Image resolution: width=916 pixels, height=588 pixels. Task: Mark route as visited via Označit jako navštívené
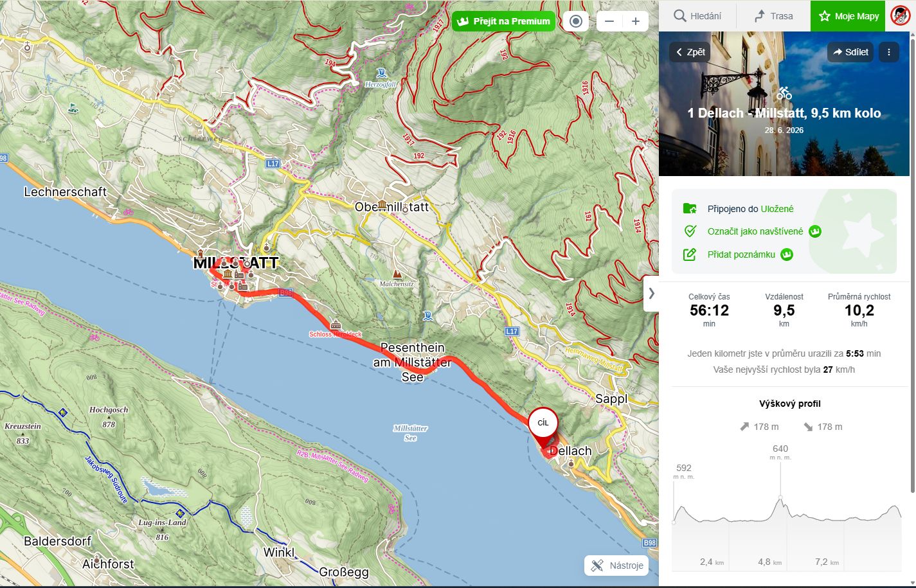click(755, 231)
